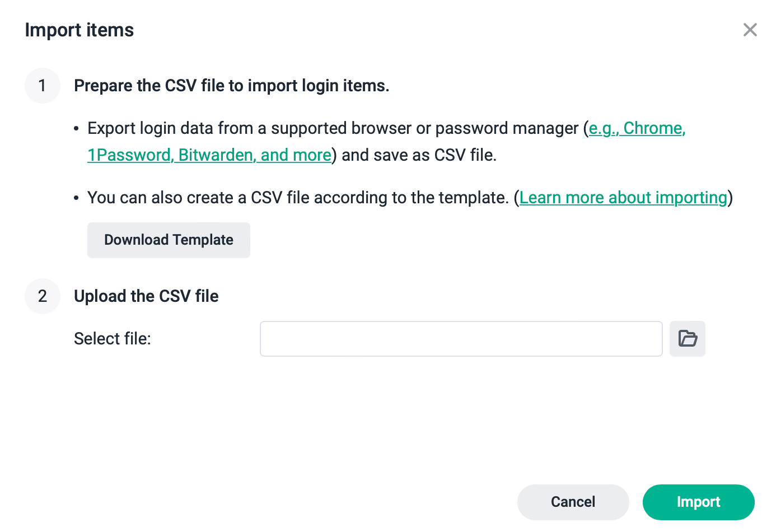This screenshot has width=776, height=532.
Task: Click the Download Template button
Action: click(x=169, y=240)
